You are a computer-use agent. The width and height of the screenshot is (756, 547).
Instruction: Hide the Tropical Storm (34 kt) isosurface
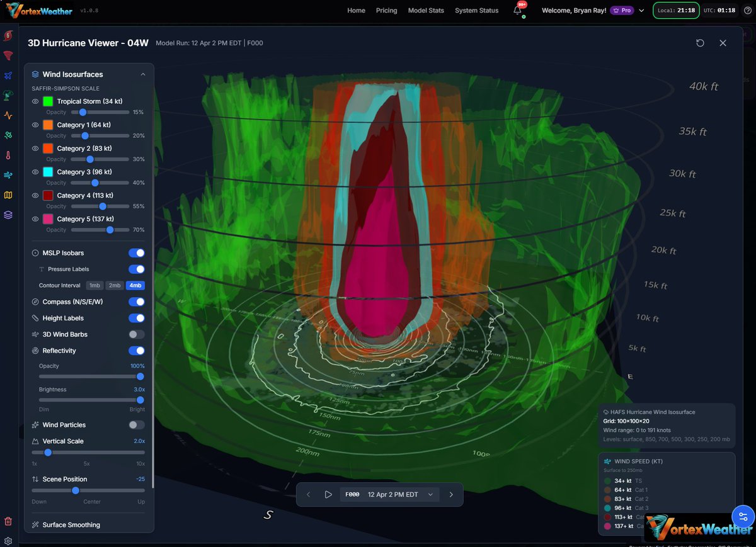coord(35,101)
